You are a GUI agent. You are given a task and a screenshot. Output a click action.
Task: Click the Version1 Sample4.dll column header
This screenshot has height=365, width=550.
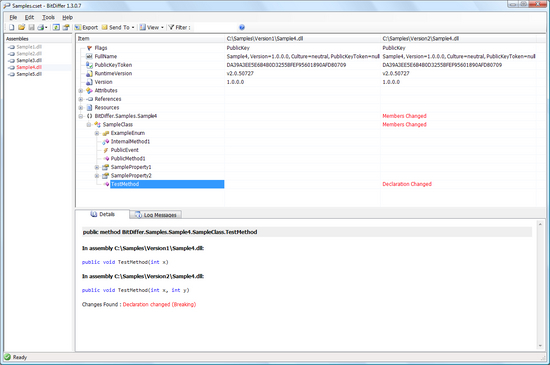pos(302,39)
